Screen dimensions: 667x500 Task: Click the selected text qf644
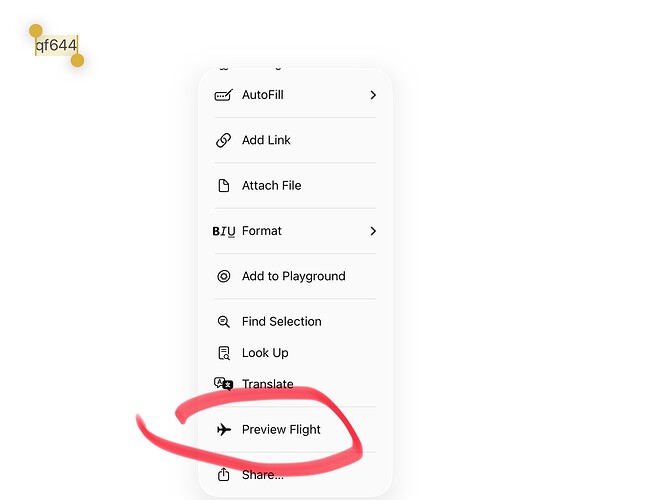click(x=56, y=46)
